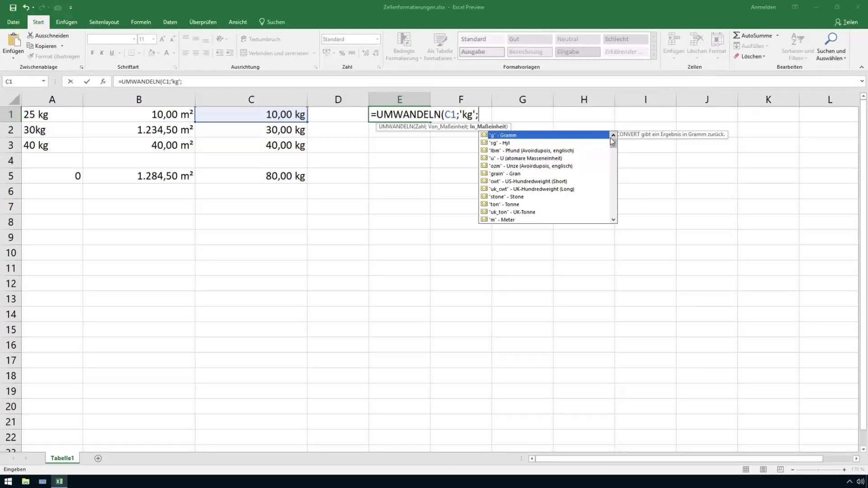Click the Format cells icon

coord(717,39)
